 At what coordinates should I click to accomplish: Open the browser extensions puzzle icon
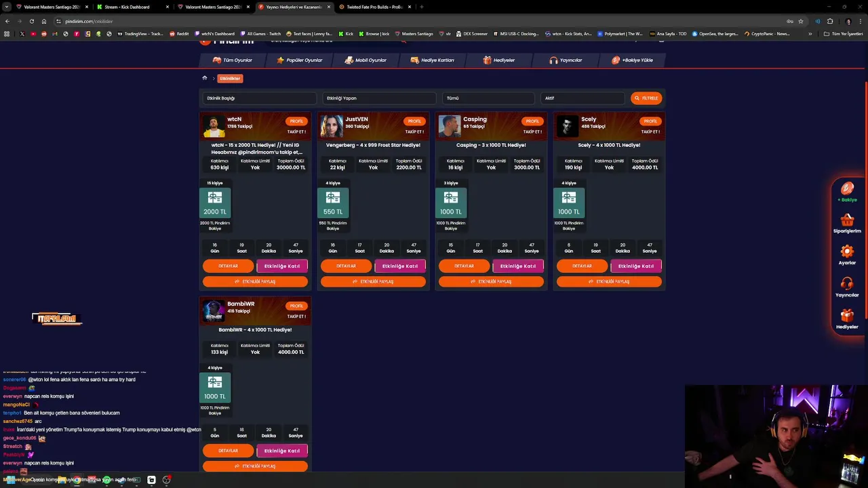(x=829, y=21)
